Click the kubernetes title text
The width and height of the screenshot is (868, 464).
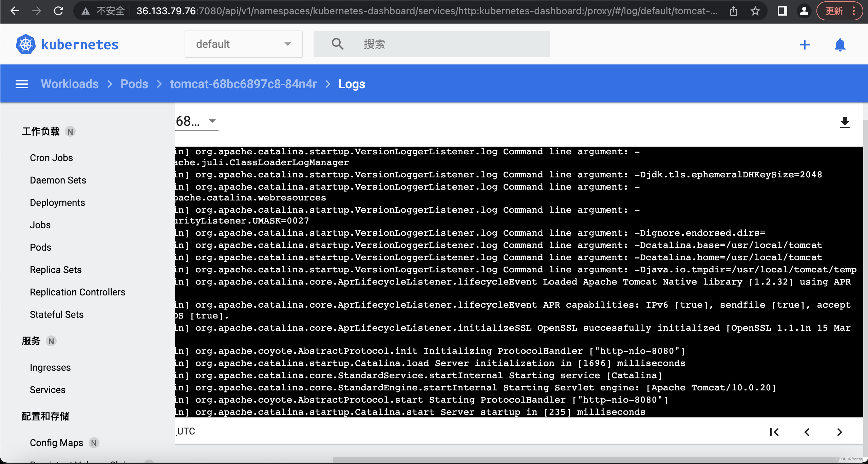click(x=80, y=44)
